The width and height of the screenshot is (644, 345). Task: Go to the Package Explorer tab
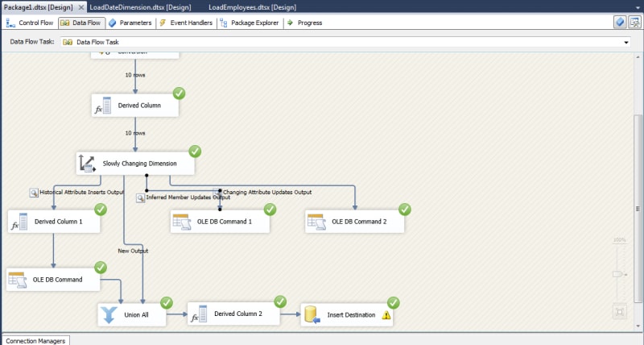tap(250, 23)
